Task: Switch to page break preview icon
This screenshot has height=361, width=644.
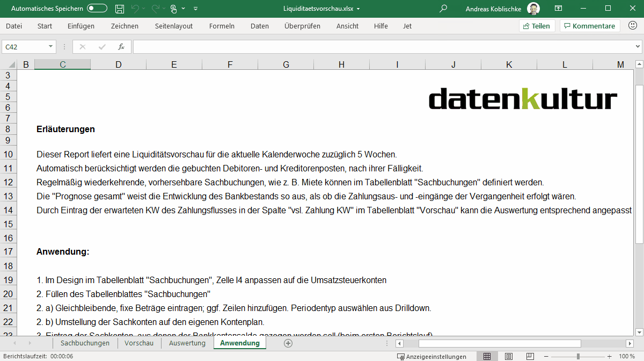Action: [x=529, y=356]
